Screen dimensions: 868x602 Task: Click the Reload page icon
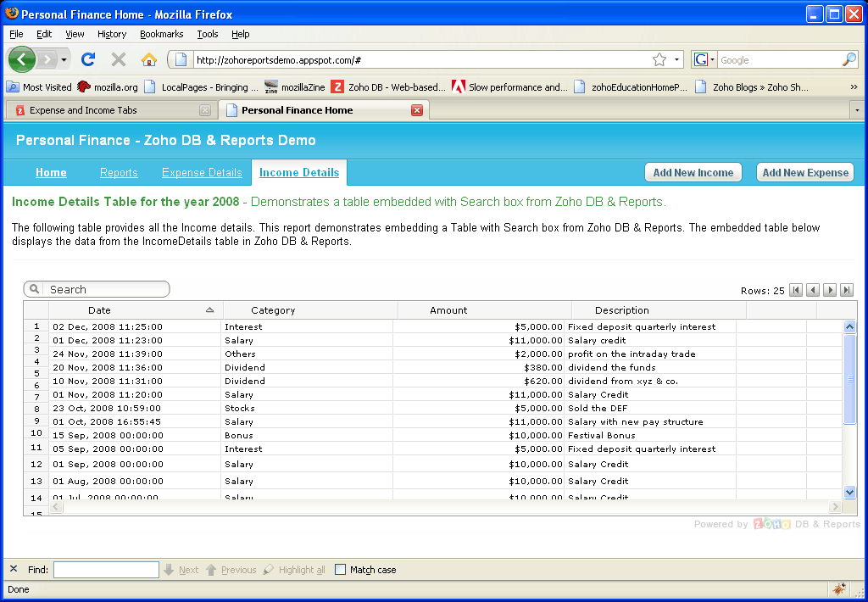(88, 59)
